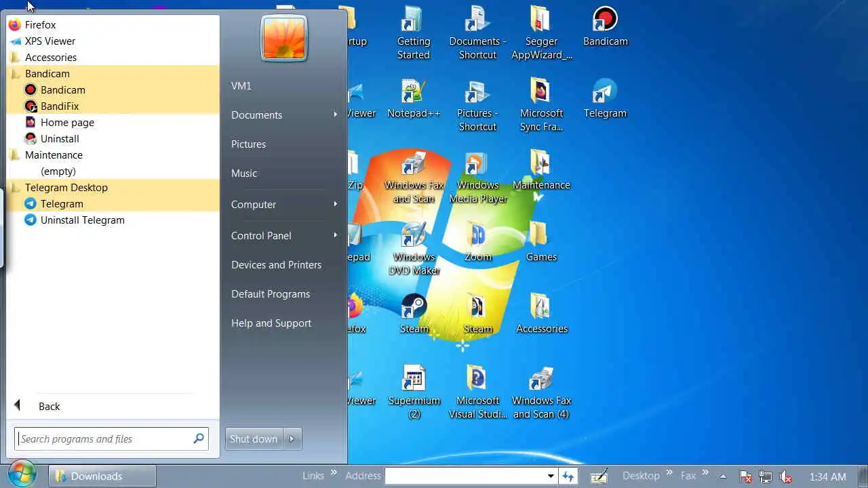The height and width of the screenshot is (488, 868).
Task: Select the Microsoft Visual Studio desktop icon
Action: point(477,392)
